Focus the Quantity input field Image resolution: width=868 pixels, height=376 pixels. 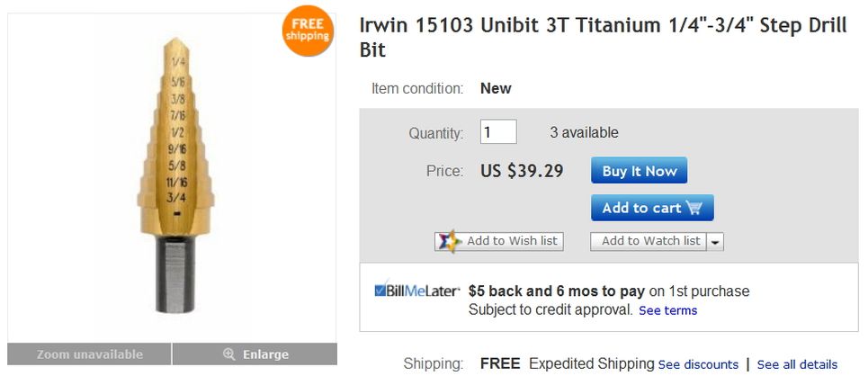coord(498,132)
